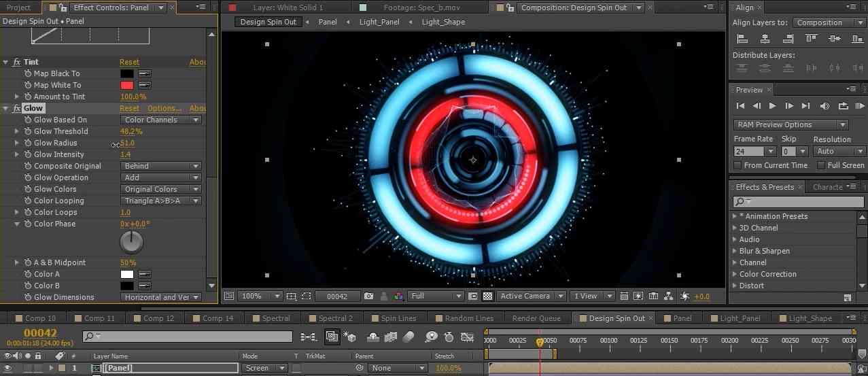
Task: Open the Graph Editor in timeline
Action: [467, 337]
